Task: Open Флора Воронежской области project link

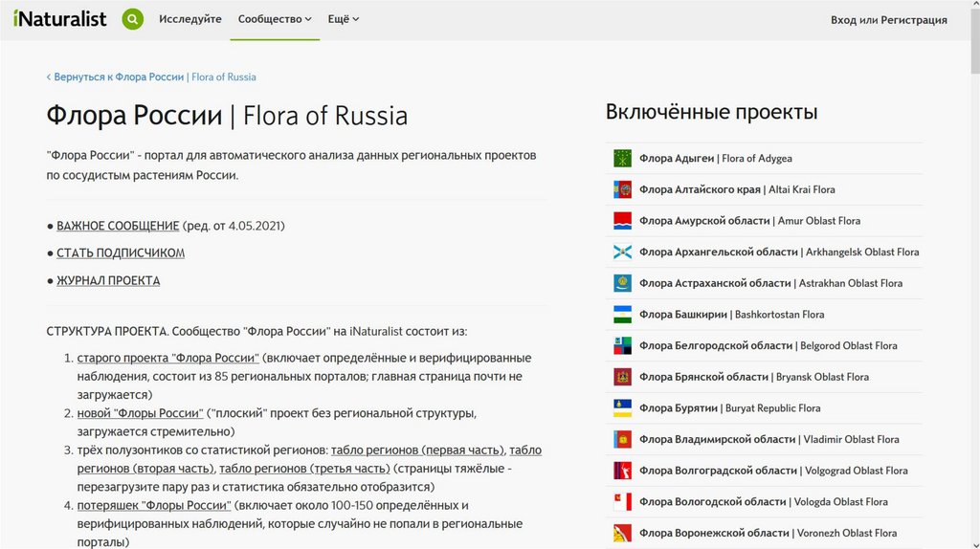Action: [x=768, y=534]
